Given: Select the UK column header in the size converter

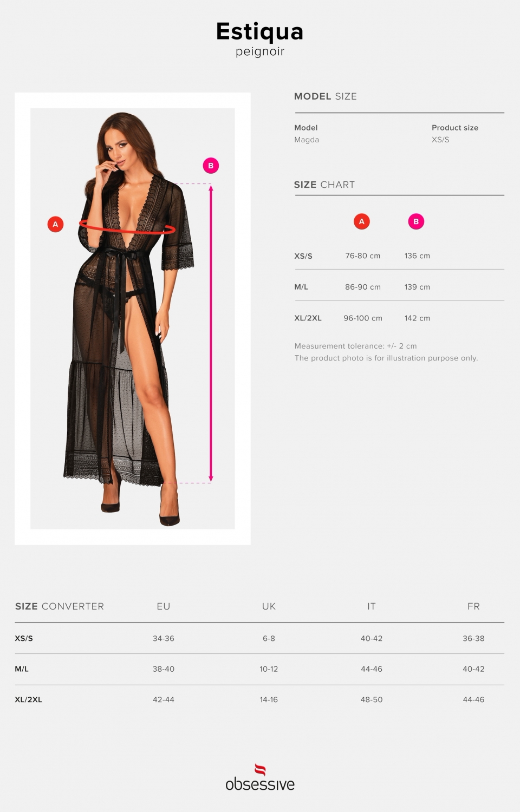Looking at the screenshot, I should coord(269,606).
